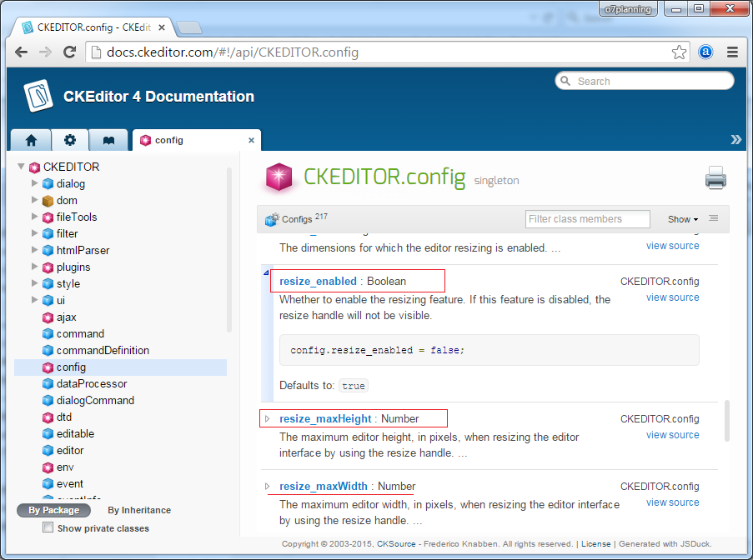Close the config documentation tab
Screen dimensions: 753x560
tap(251, 140)
